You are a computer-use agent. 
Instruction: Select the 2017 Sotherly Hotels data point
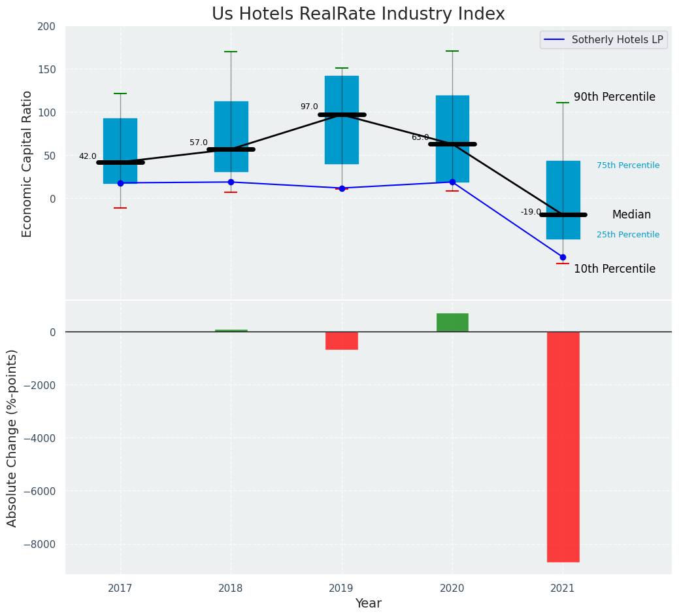coord(120,183)
